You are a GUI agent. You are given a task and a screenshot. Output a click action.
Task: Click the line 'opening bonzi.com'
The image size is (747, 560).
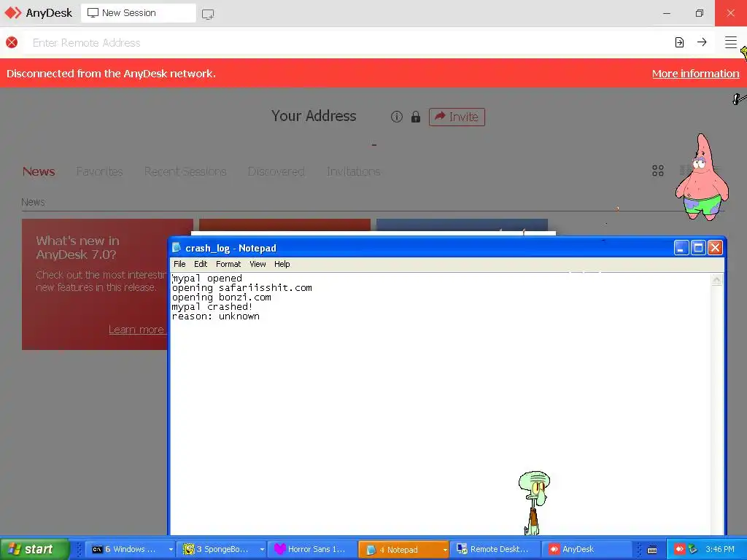click(x=222, y=297)
